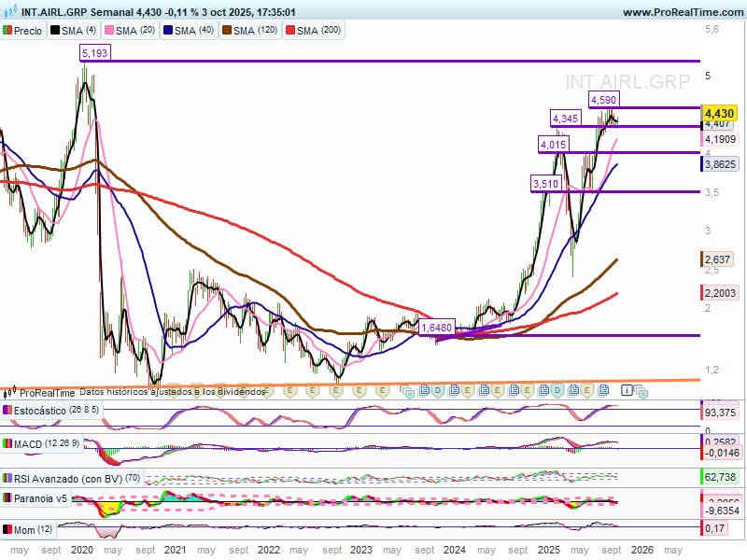The width and height of the screenshot is (747, 560).
Task: Click the RSI Avanzado indicator icon
Action: tap(8, 478)
